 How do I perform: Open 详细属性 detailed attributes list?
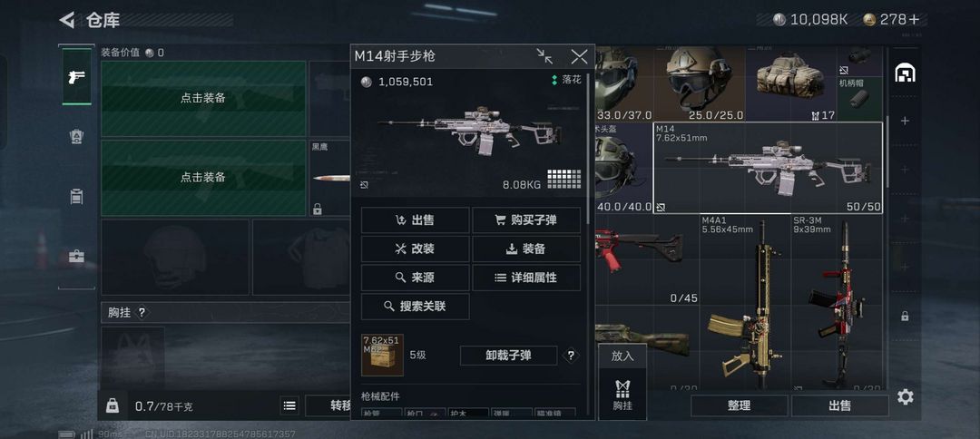pos(526,278)
